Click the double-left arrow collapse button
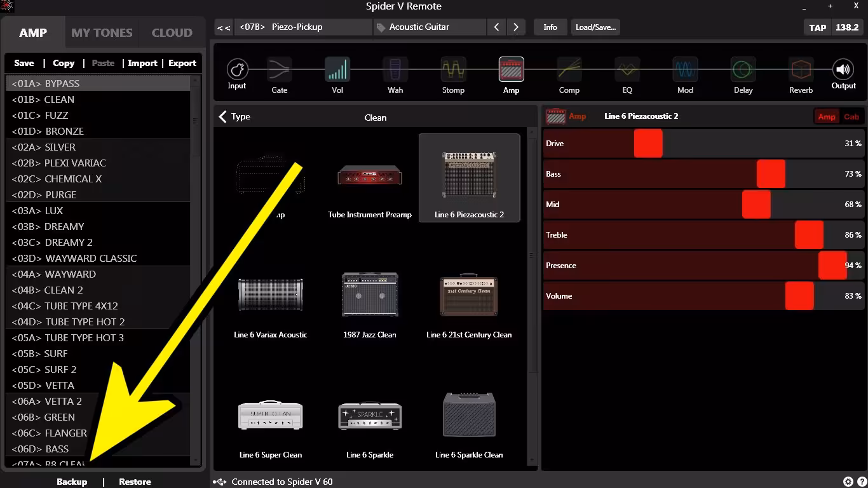The height and width of the screenshot is (488, 868). tap(224, 27)
